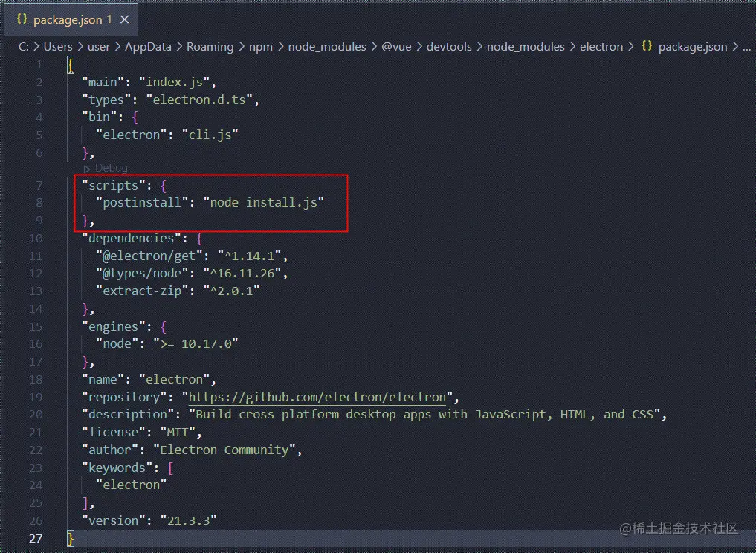Open the npm breadcrumb segment

click(x=260, y=46)
